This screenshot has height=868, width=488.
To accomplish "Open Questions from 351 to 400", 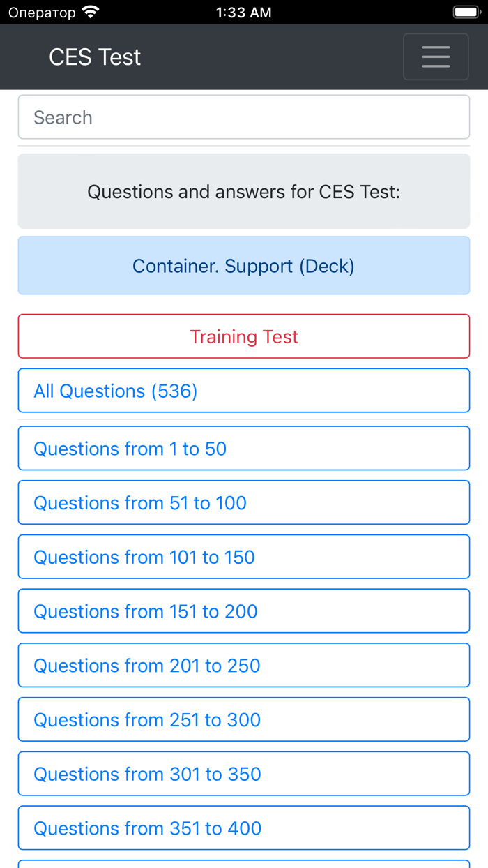I will pos(243,828).
